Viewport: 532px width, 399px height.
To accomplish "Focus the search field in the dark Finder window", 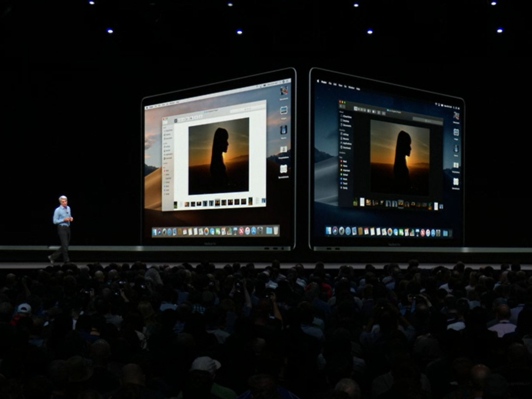I will 428,120.
